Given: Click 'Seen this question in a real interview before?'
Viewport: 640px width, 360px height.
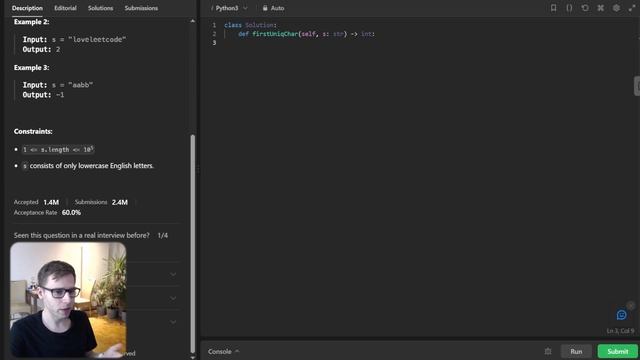Looking at the screenshot, I should [82, 236].
